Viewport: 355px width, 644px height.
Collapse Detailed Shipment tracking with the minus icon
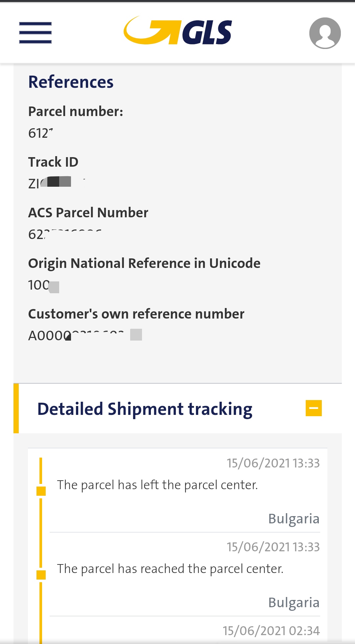pyautogui.click(x=314, y=408)
